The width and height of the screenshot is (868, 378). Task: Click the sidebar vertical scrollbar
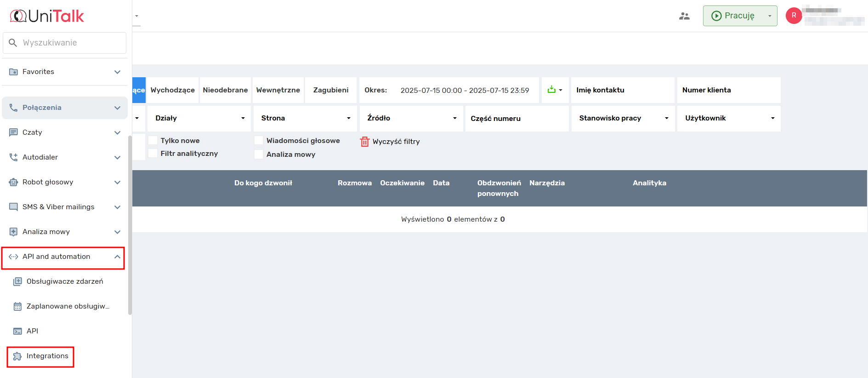[x=130, y=225]
